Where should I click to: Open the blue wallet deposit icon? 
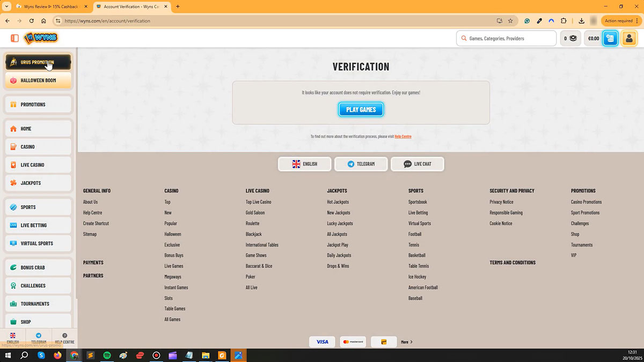[x=610, y=38]
